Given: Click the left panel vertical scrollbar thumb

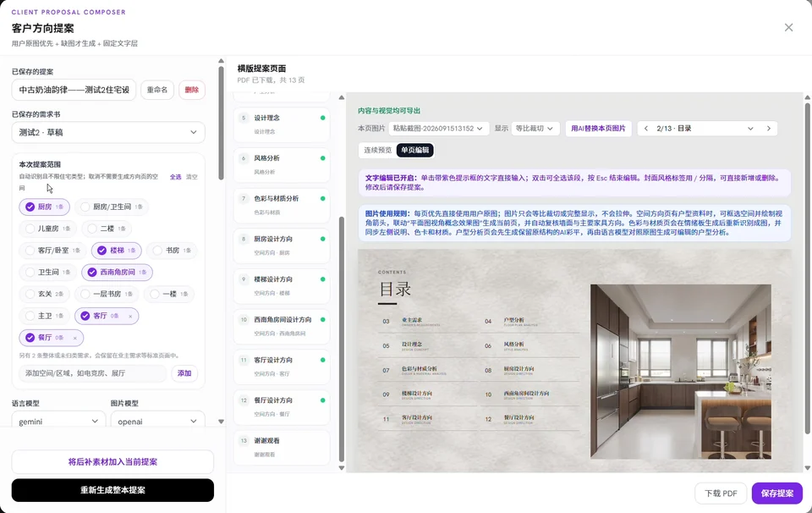Looking at the screenshot, I should point(221,122).
